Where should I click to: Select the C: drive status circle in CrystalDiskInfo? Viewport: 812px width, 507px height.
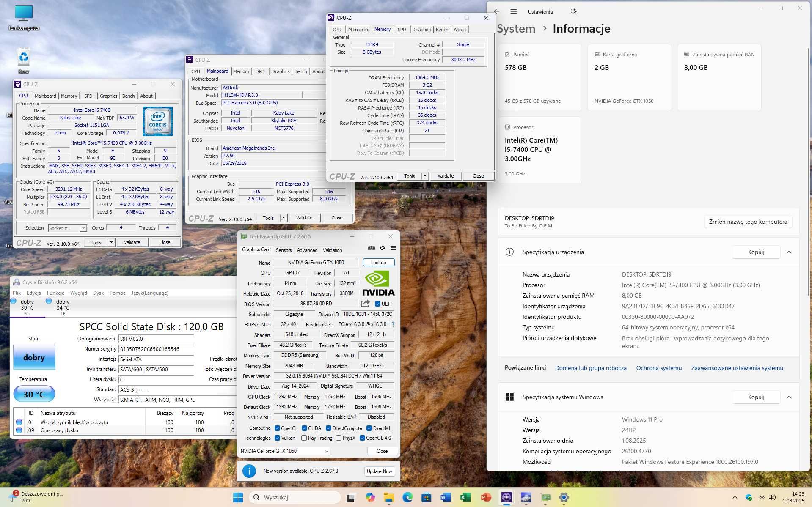click(13, 301)
